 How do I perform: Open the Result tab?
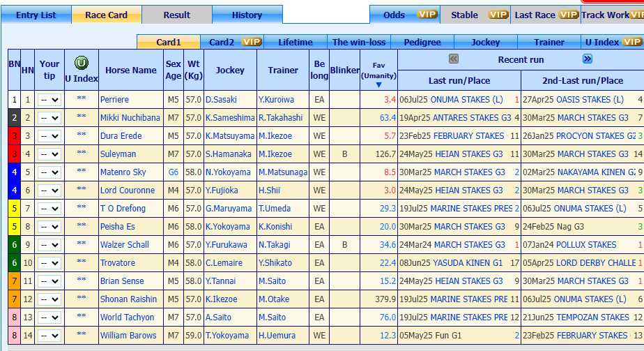pyautogui.click(x=177, y=15)
